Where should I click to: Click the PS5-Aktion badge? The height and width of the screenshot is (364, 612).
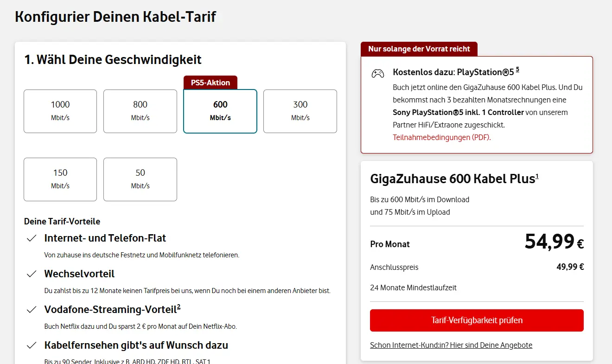210,83
